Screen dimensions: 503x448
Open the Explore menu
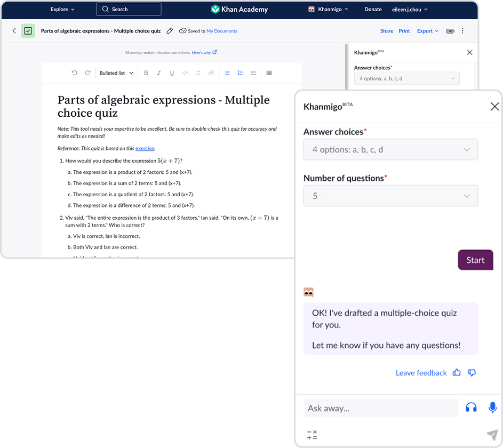pos(62,9)
